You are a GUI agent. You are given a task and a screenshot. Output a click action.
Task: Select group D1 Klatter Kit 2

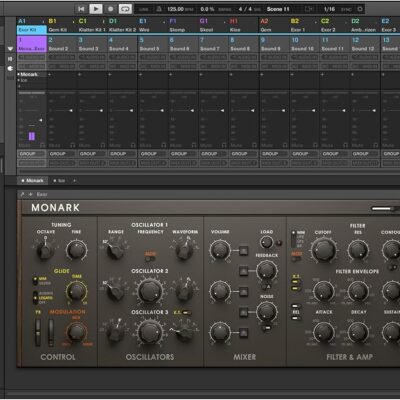point(122,25)
